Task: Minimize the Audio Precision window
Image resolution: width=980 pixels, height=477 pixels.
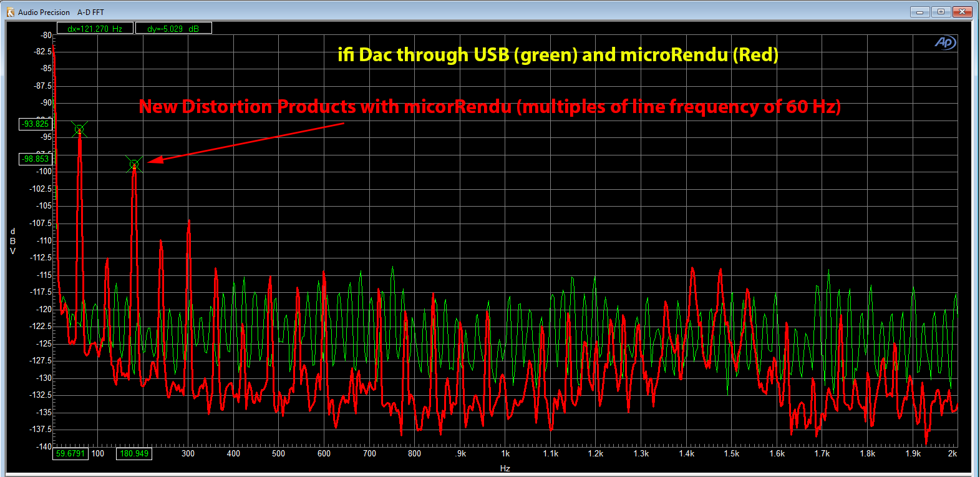Action: [x=920, y=11]
